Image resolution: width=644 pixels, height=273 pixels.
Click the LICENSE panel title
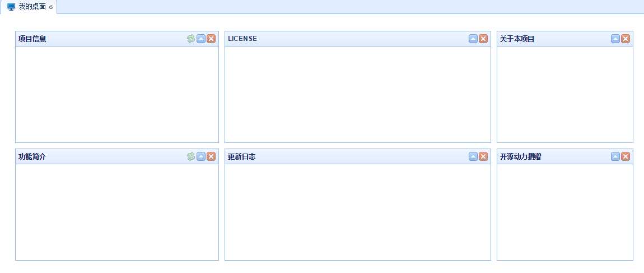point(242,39)
